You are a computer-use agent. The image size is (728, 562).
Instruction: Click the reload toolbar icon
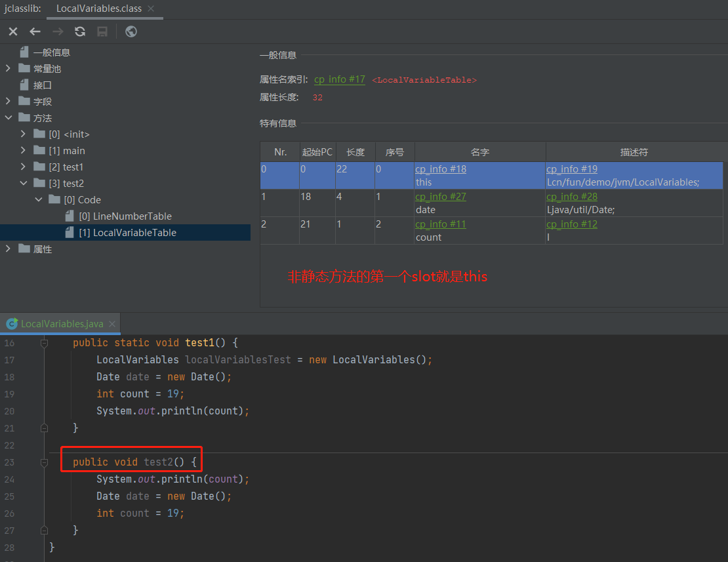tap(80, 31)
